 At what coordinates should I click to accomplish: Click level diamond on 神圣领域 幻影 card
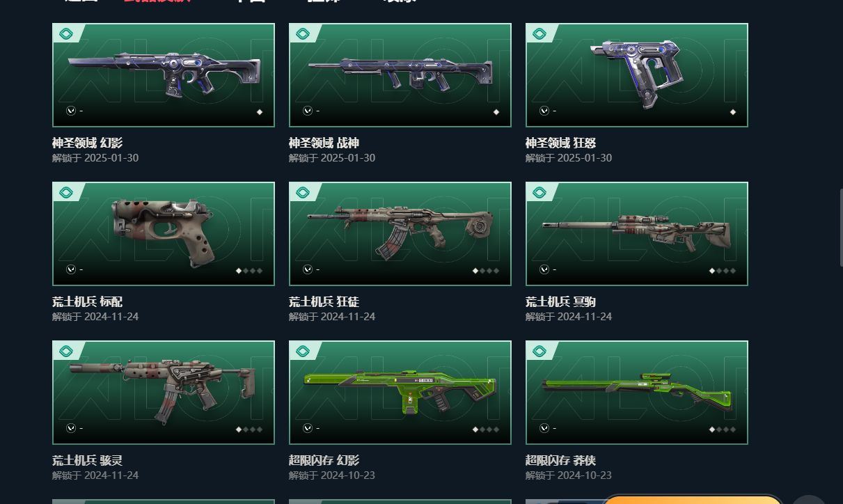[260, 112]
